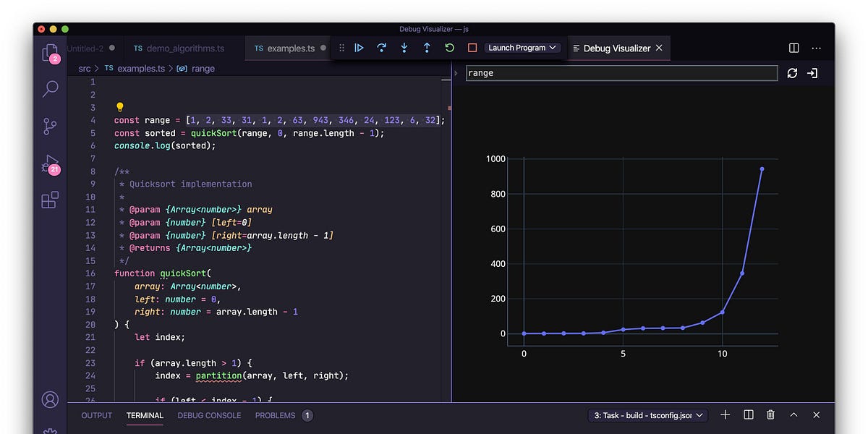The height and width of the screenshot is (434, 868).
Task: Open the Search view in activity bar
Action: (x=50, y=89)
